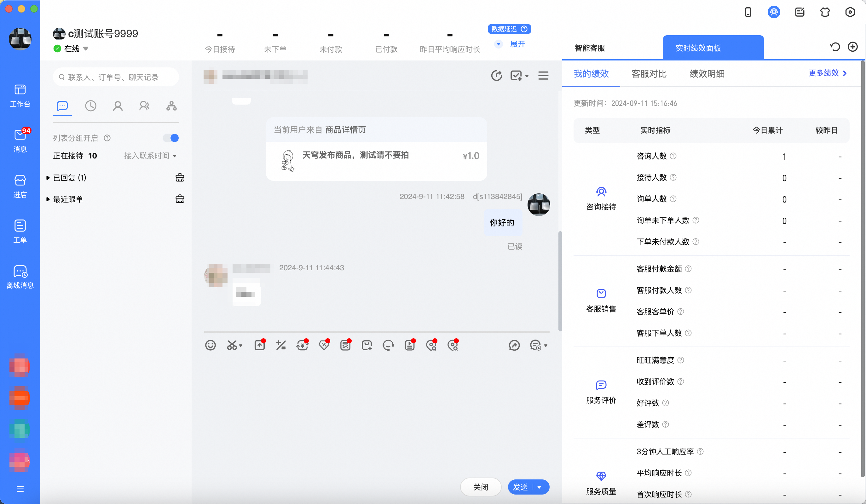Click the refresh circle-arrow icon in chat header

point(497,76)
